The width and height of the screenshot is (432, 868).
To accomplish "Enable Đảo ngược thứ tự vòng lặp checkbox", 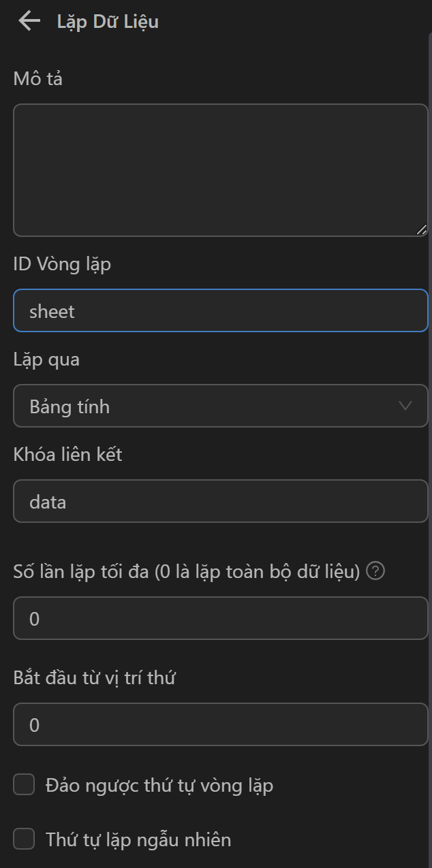I will pyautogui.click(x=25, y=785).
